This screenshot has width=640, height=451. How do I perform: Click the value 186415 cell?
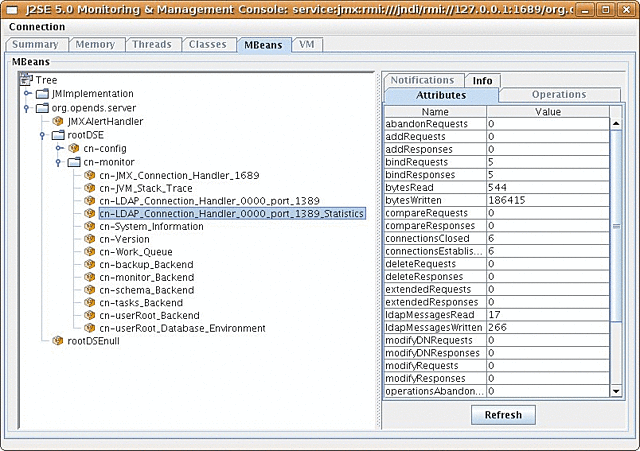[x=548, y=200]
